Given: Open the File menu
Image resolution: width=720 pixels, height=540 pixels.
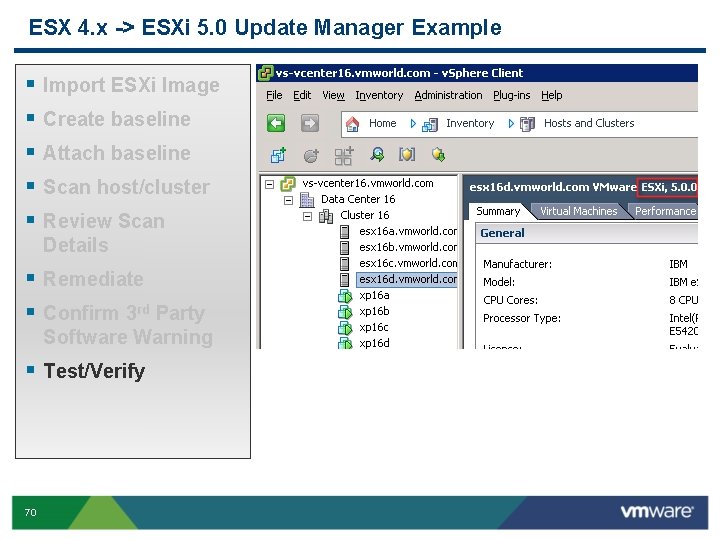Looking at the screenshot, I should point(274,95).
